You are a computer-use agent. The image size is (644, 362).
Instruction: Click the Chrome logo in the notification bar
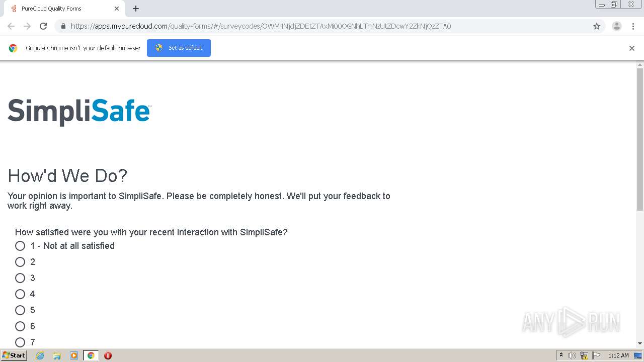(x=13, y=48)
